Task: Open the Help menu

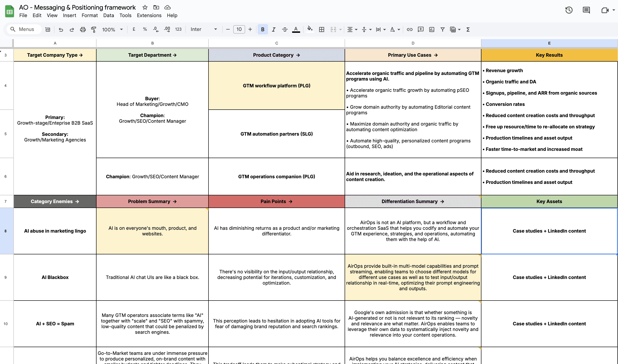Action: pyautogui.click(x=172, y=15)
